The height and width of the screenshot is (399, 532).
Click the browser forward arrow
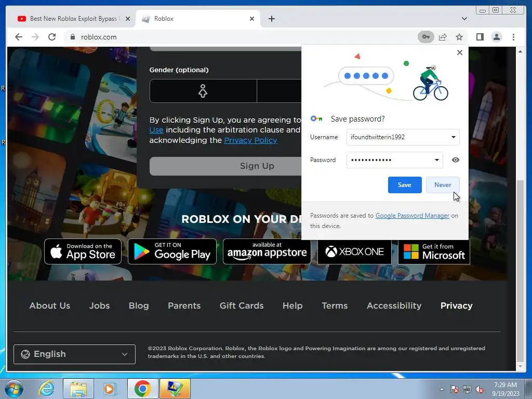click(x=35, y=37)
